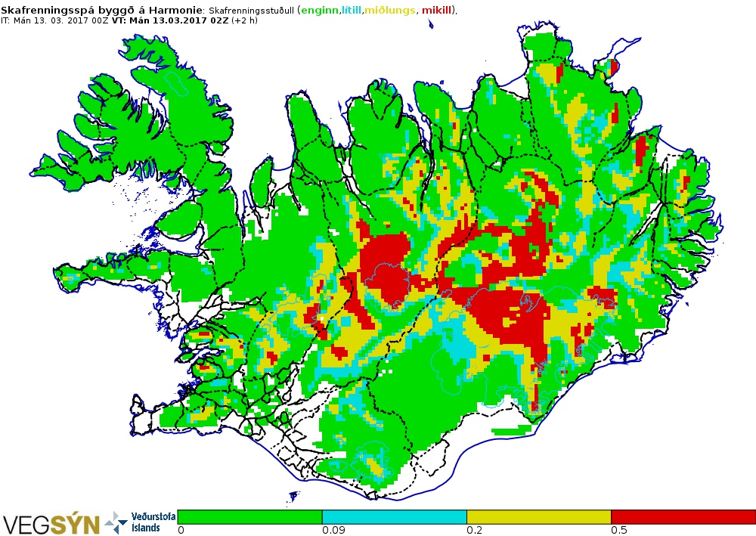Click the word 'miðlungs' in the title legend
756x536 pixels.
(390, 10)
